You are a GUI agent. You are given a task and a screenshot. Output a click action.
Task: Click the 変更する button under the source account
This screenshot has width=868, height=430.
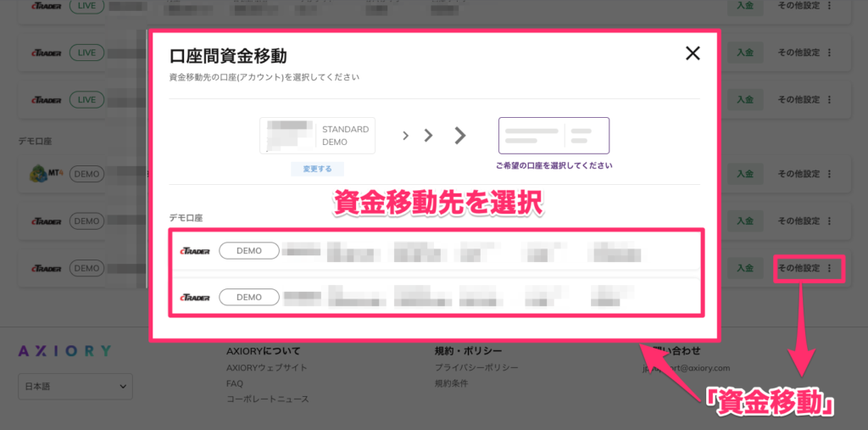coord(318,169)
